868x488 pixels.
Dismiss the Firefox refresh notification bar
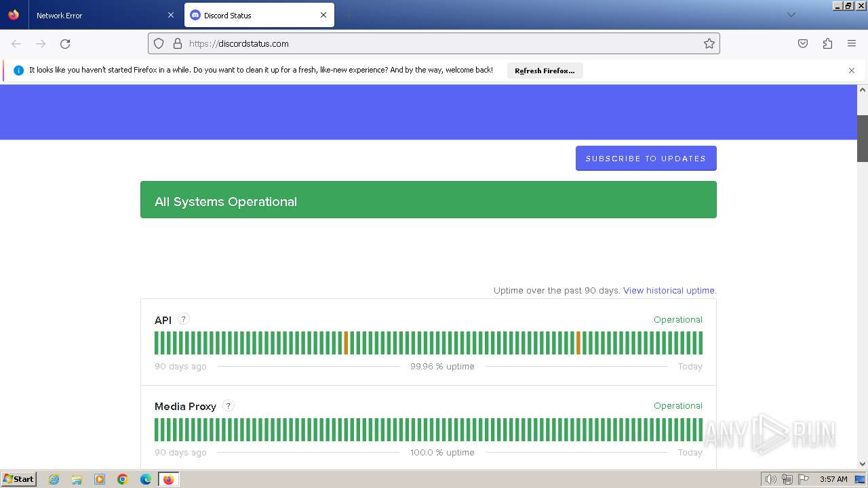852,70
